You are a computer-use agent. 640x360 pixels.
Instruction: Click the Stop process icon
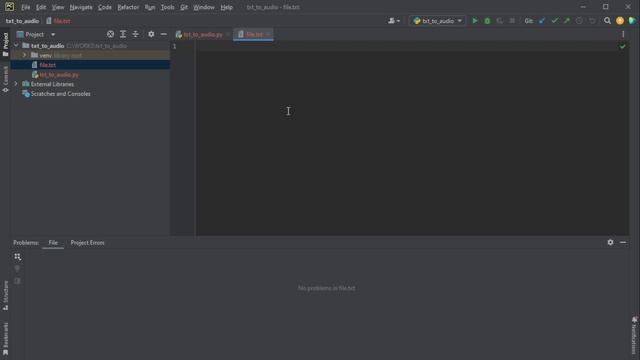pyautogui.click(x=512, y=20)
